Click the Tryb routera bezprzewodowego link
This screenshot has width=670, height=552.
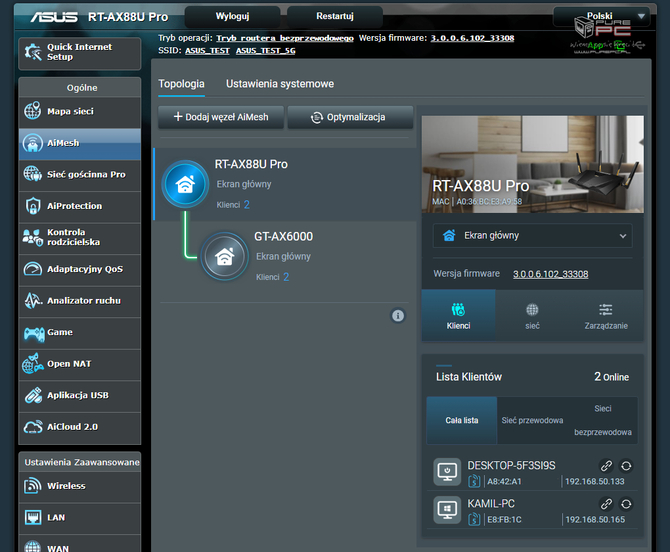(285, 38)
